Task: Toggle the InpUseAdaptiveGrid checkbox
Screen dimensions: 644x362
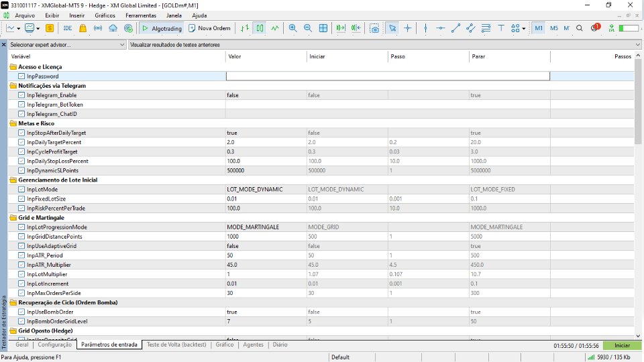Action: (x=22, y=246)
